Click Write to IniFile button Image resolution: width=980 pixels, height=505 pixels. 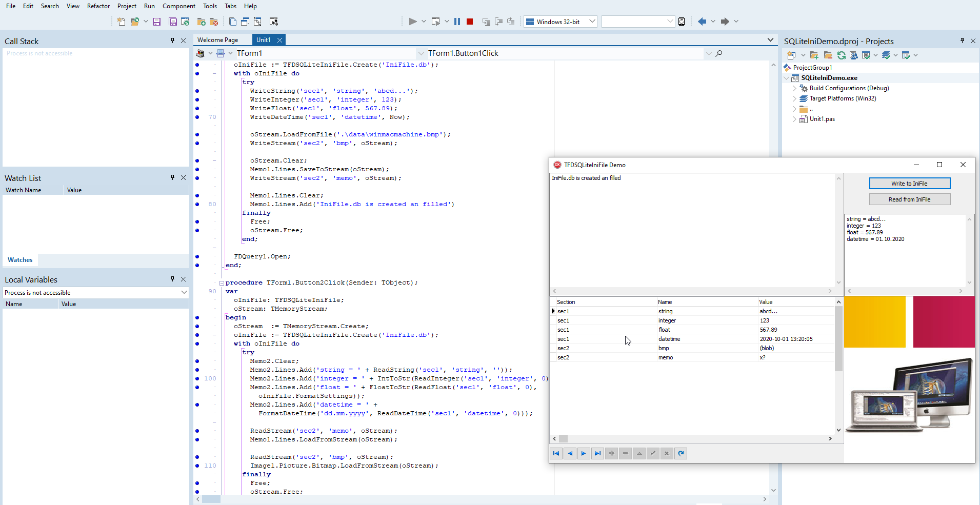(910, 184)
